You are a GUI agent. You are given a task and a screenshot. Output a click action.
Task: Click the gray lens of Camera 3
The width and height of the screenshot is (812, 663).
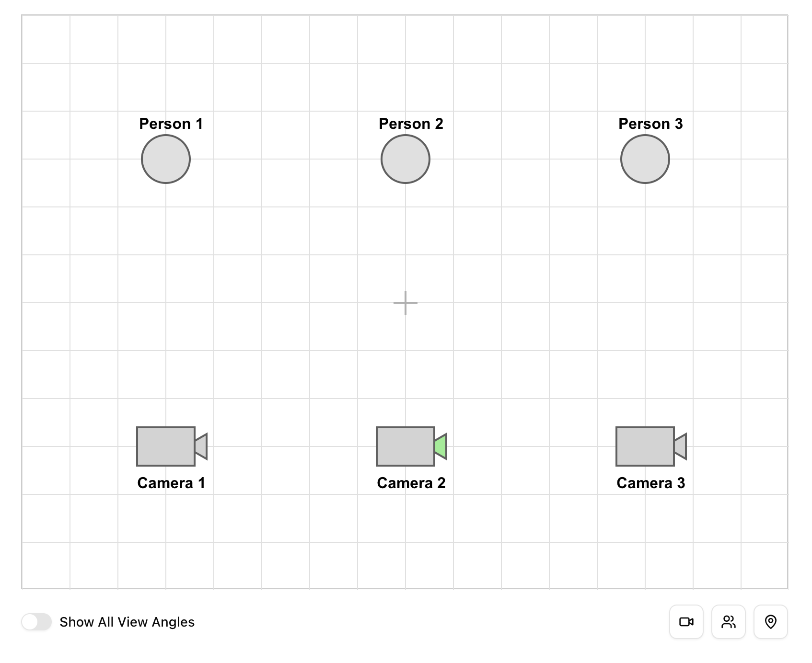pos(681,446)
